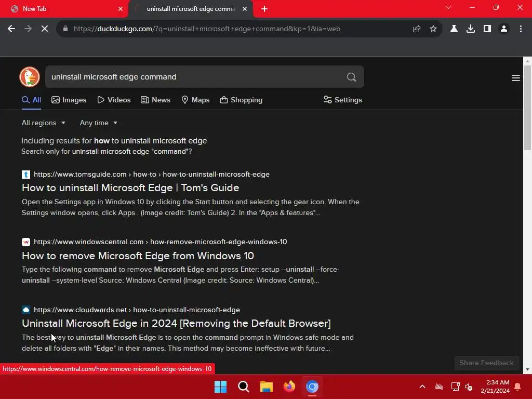Expand the All regions dropdown
This screenshot has width=532, height=399.
click(x=44, y=123)
